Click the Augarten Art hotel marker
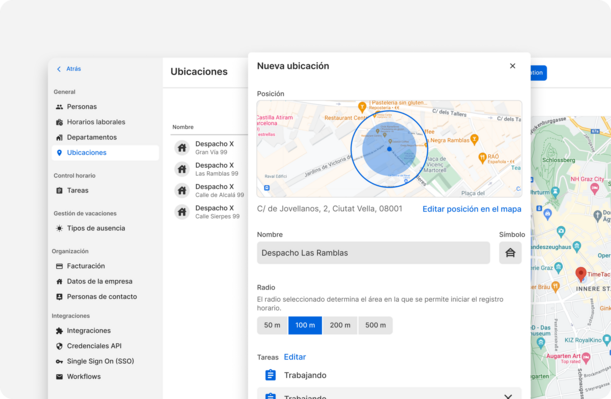 click(586, 358)
